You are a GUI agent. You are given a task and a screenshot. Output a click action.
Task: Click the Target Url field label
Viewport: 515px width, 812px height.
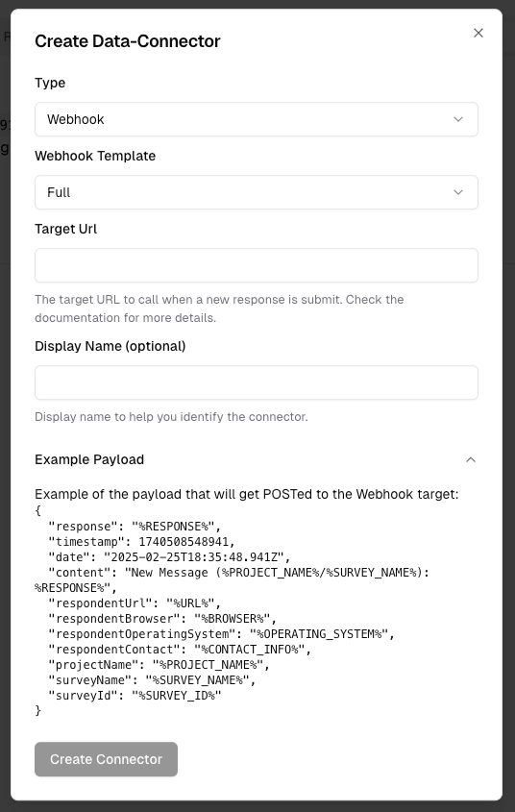tap(65, 229)
